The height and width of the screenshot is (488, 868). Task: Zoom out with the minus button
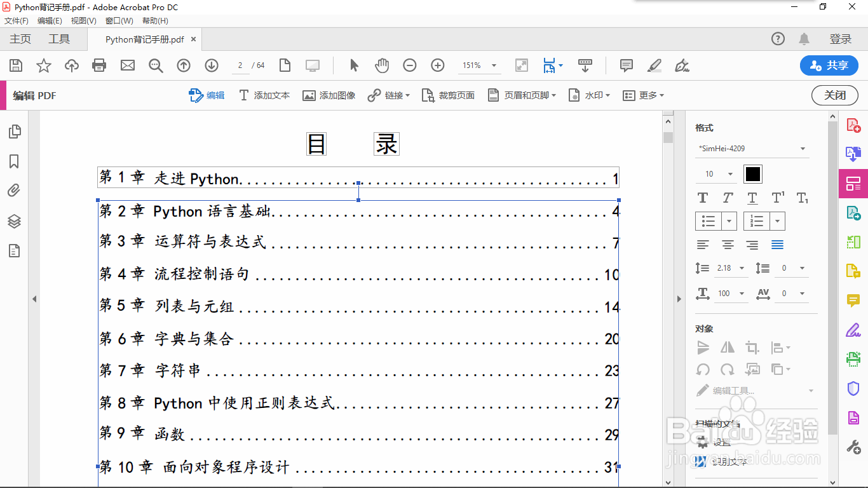coord(410,65)
